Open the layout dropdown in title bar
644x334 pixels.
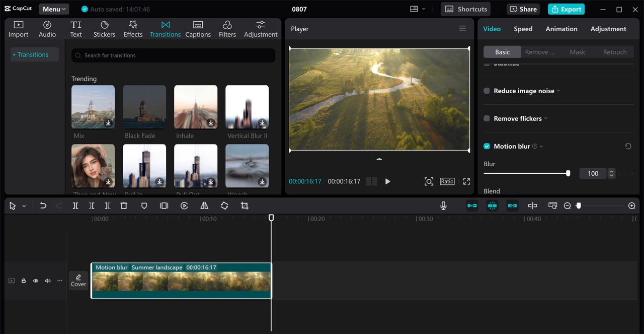coord(418,9)
